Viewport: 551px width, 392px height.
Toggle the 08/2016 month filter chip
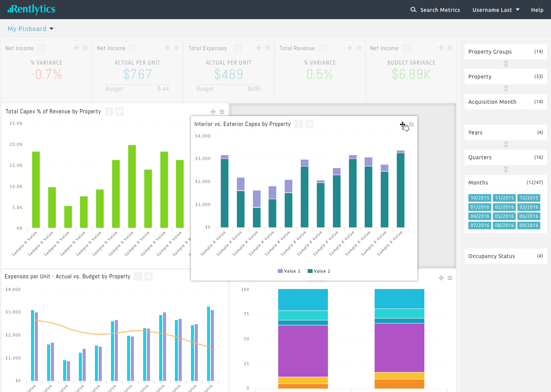pyautogui.click(x=504, y=225)
